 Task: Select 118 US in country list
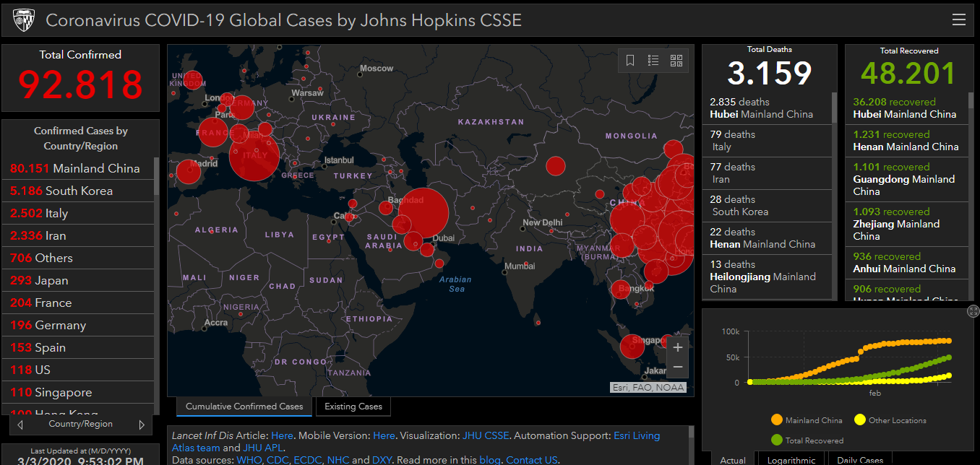78,370
